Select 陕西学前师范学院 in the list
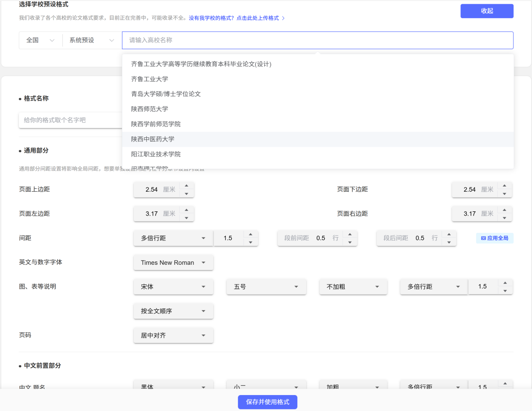532x411 pixels. coord(318,124)
